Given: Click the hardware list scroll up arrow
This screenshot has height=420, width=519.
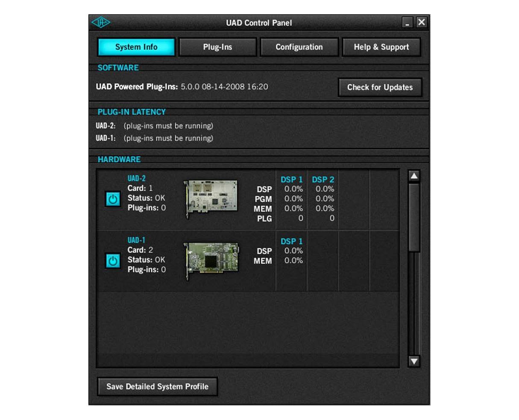Looking at the screenshot, I should (414, 176).
